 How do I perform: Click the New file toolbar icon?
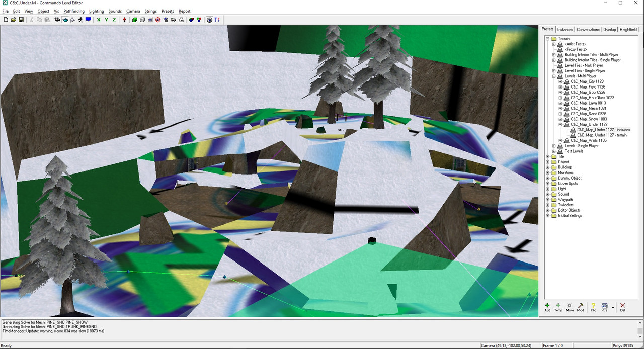[x=6, y=20]
